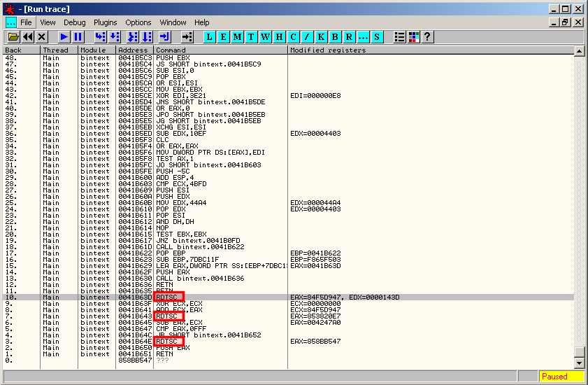Image resolution: width=588 pixels, height=385 pixels.
Task: Show Breakpoints window with the B button
Action: tap(336, 36)
